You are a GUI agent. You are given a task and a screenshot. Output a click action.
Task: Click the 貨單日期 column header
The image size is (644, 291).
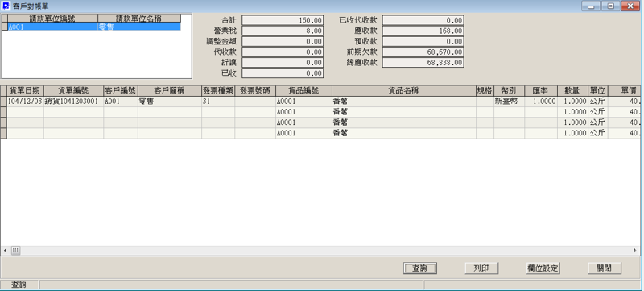coord(26,91)
